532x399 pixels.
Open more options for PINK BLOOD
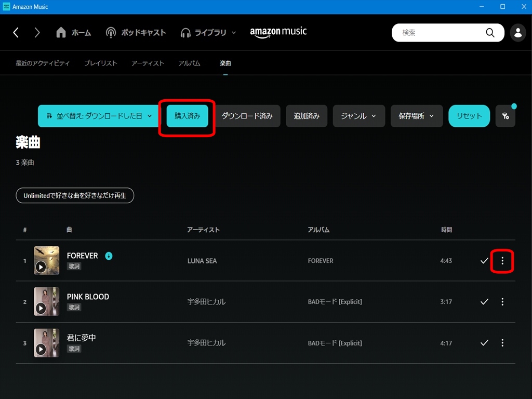(502, 302)
